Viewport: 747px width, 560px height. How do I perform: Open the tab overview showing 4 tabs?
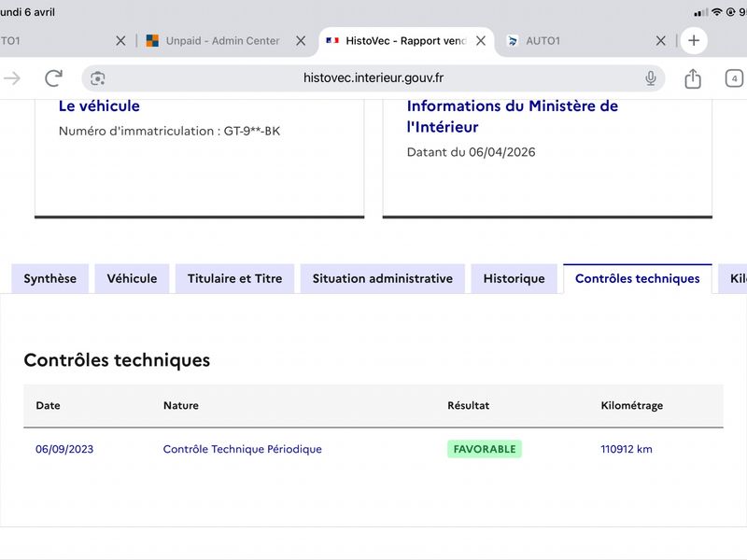[734, 78]
